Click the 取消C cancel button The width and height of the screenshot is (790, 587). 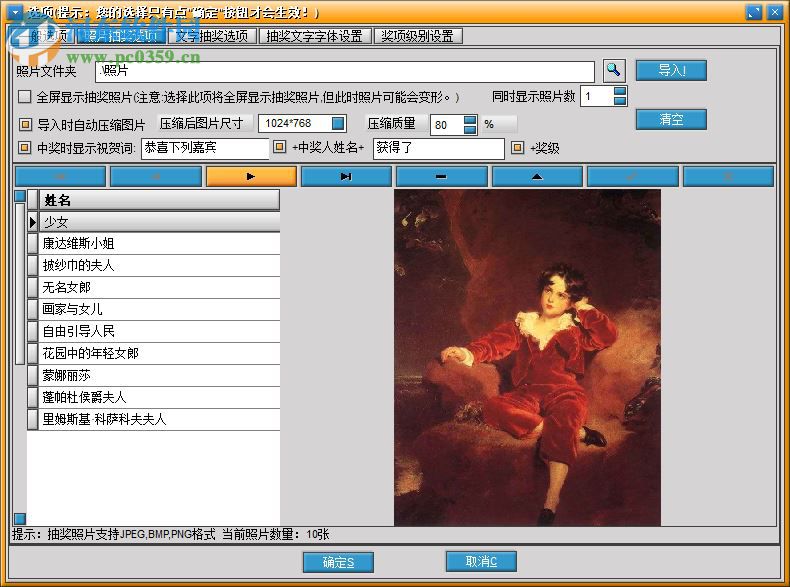point(481,561)
